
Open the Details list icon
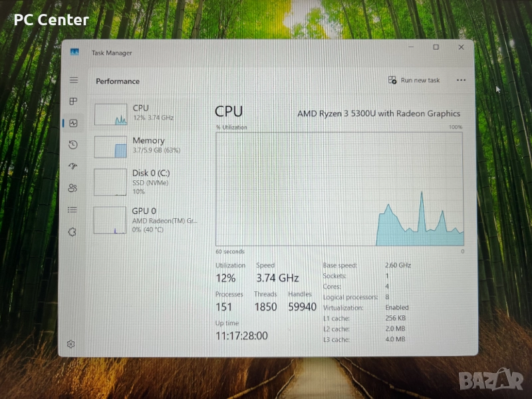(x=72, y=210)
